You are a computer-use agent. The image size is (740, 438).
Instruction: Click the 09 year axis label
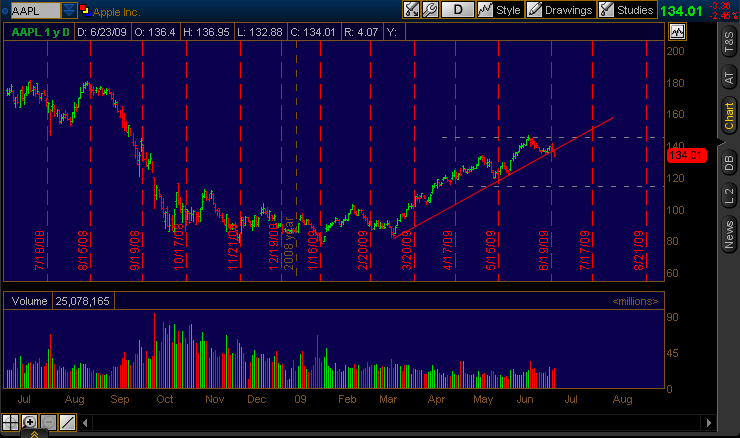click(300, 399)
